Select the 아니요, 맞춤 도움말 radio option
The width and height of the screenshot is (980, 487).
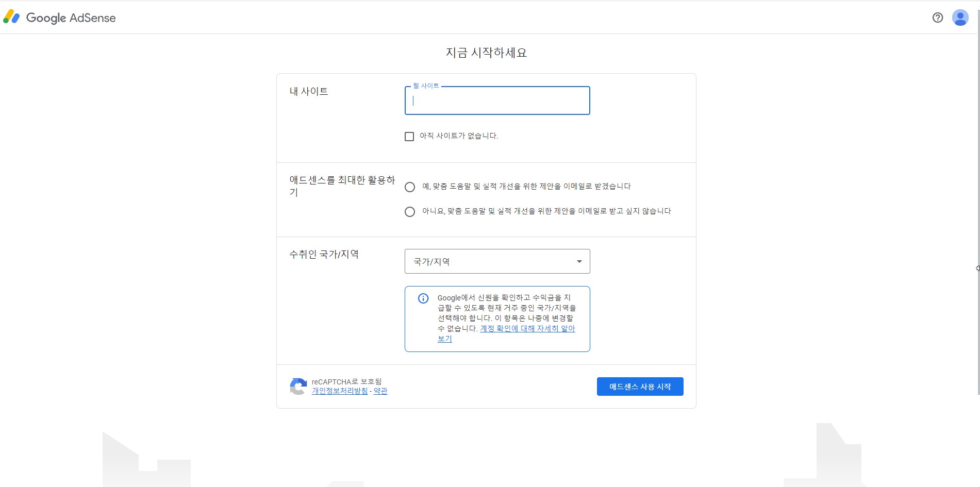410,212
